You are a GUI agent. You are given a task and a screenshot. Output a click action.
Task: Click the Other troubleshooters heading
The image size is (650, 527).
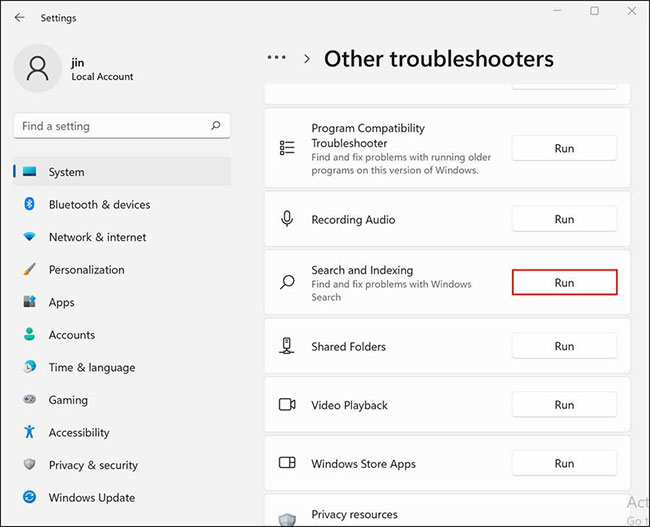point(439,59)
